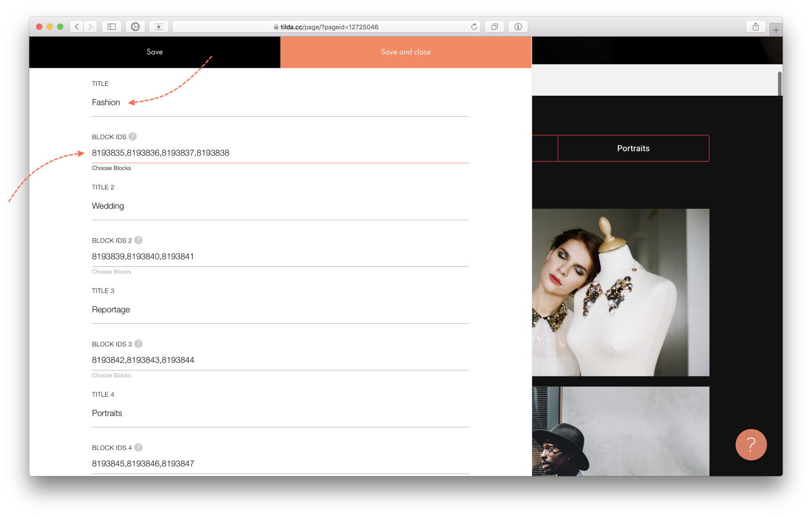Viewport: 812px width, 518px height.
Task: Reload the page with the refresh icon
Action: point(474,27)
